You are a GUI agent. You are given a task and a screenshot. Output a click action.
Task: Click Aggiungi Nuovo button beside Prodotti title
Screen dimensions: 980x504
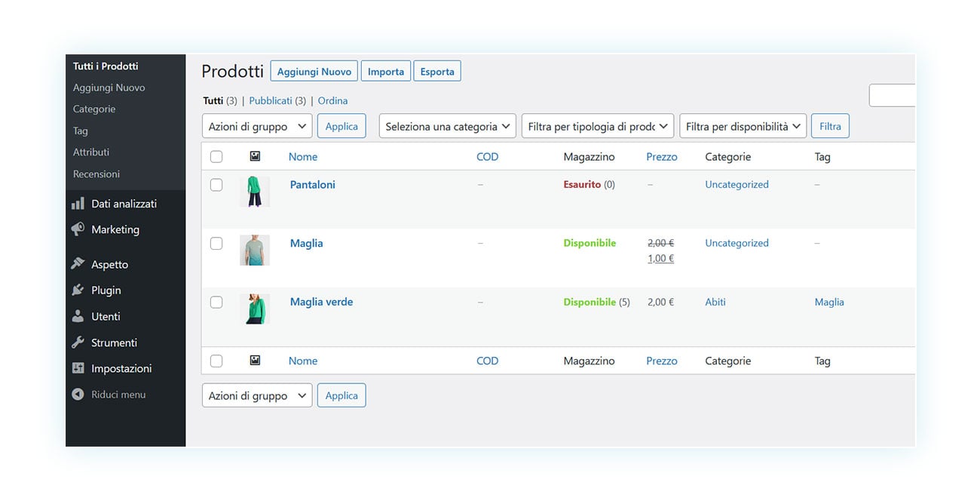coord(314,72)
